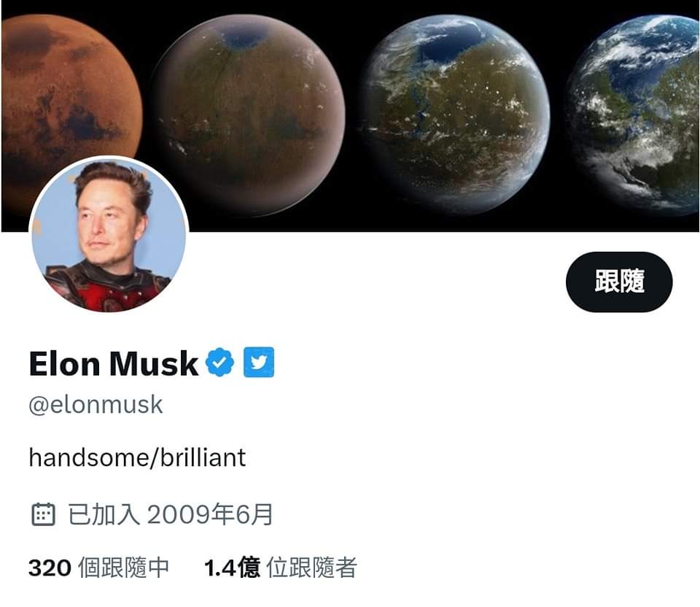700x607 pixels.
Task: Click the 位跟隨者 followers label
Action: (x=311, y=568)
